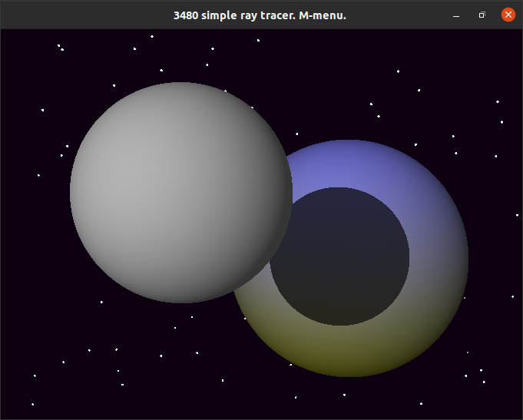The height and width of the screenshot is (420, 523).
Task: Maximize the ray tracer window
Action: 482,15
